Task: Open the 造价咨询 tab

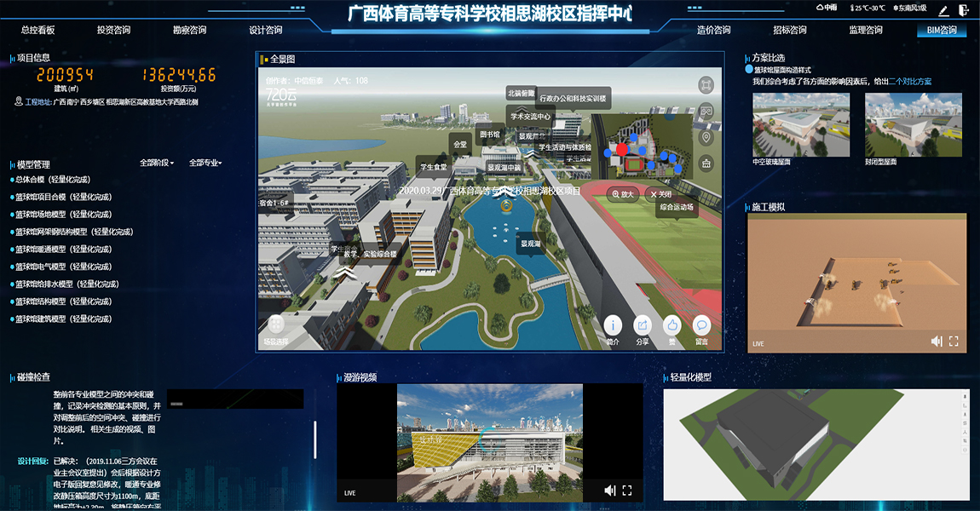Action: (x=713, y=30)
